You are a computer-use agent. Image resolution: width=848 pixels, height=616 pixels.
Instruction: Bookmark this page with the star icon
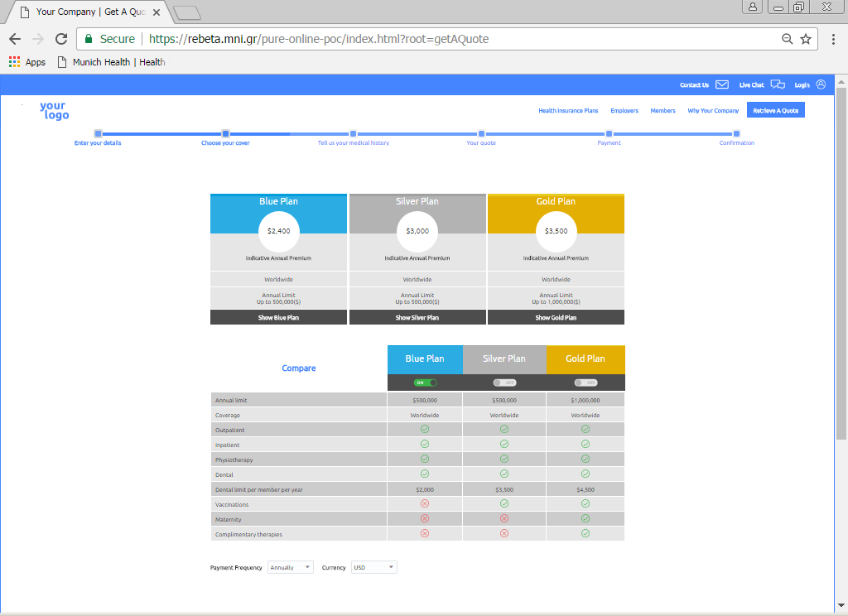[x=806, y=39]
